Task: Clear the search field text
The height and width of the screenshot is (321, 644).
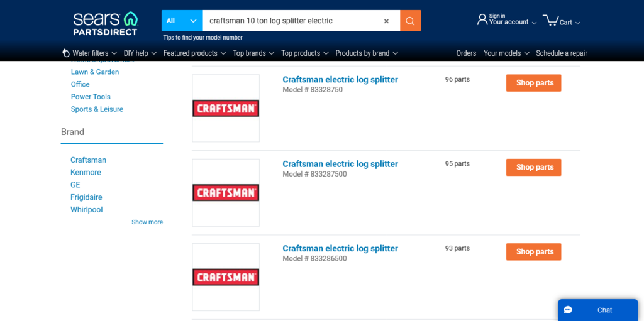Action: coord(386,21)
